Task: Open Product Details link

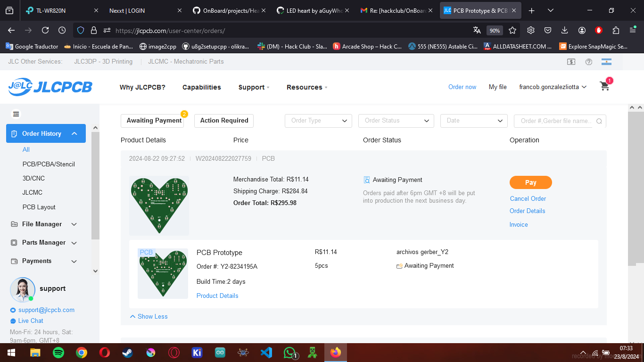Action: [x=217, y=296]
